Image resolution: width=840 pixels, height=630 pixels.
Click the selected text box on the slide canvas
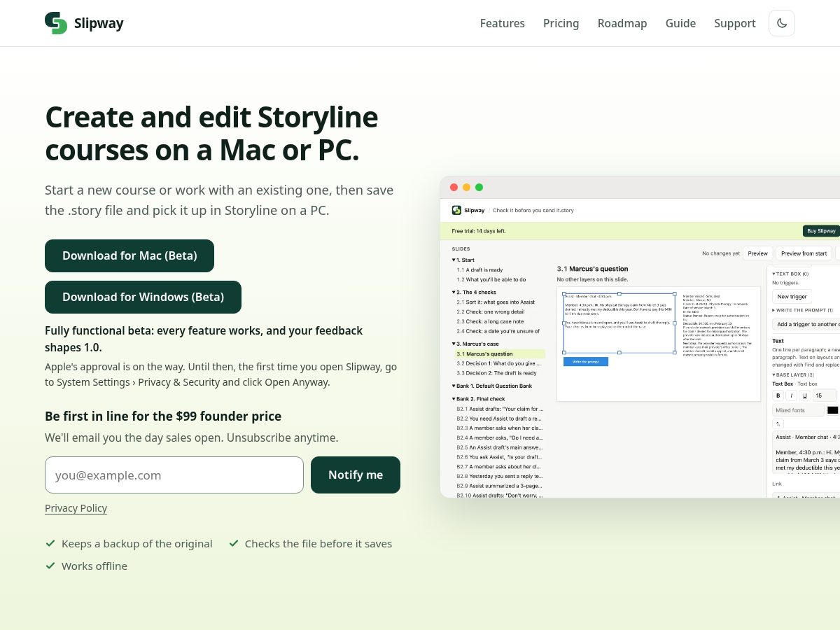pos(619,323)
